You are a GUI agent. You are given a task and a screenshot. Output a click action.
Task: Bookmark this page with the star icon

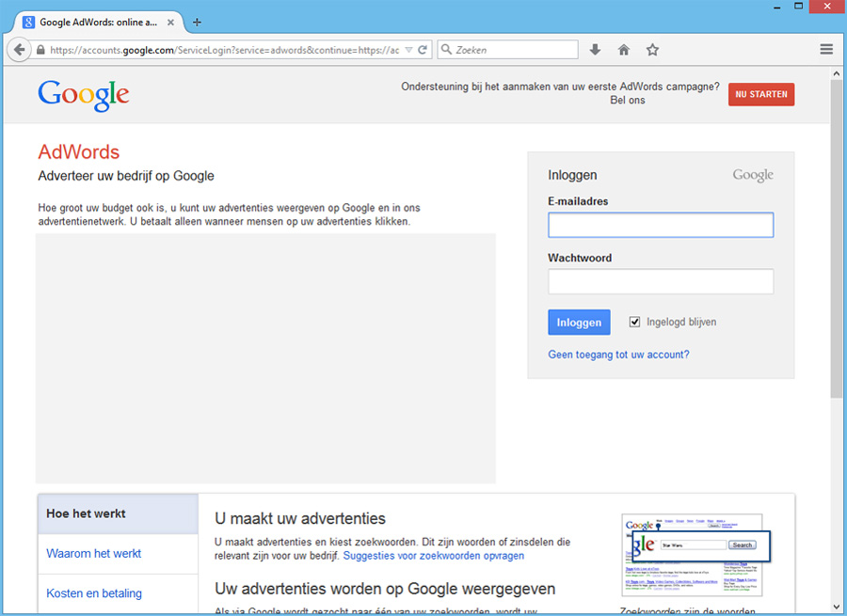coord(652,50)
